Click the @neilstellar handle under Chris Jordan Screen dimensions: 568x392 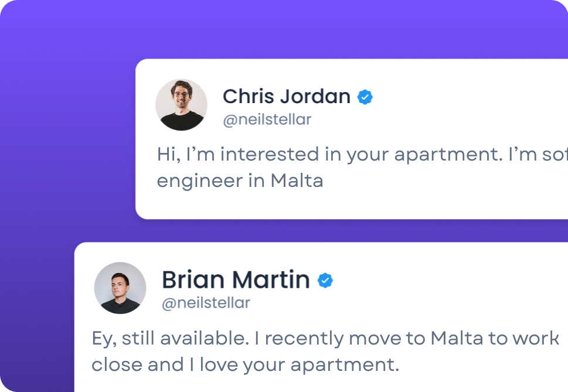pyautogui.click(x=267, y=120)
